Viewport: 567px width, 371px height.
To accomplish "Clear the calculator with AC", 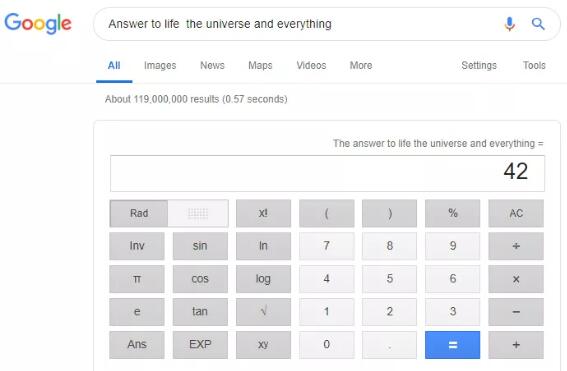I will tap(516, 213).
